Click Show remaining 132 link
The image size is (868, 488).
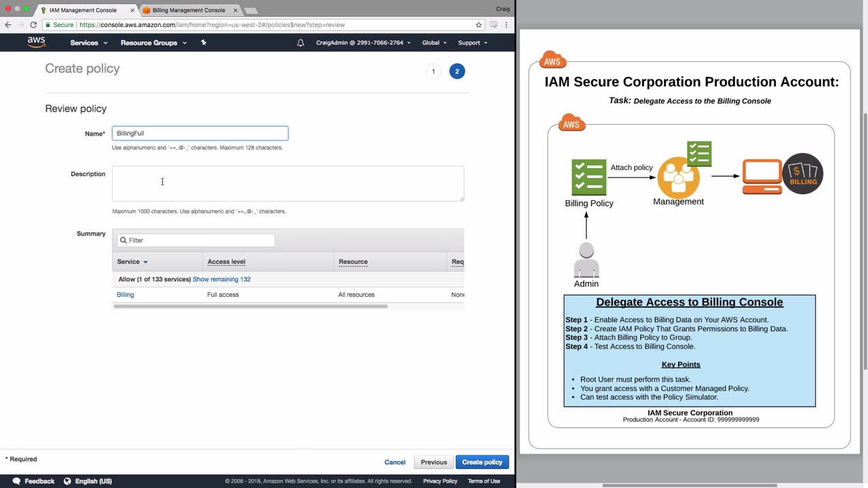(x=222, y=279)
